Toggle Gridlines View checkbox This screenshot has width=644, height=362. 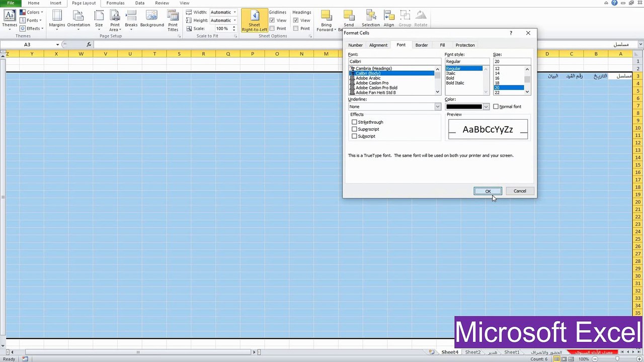point(272,21)
